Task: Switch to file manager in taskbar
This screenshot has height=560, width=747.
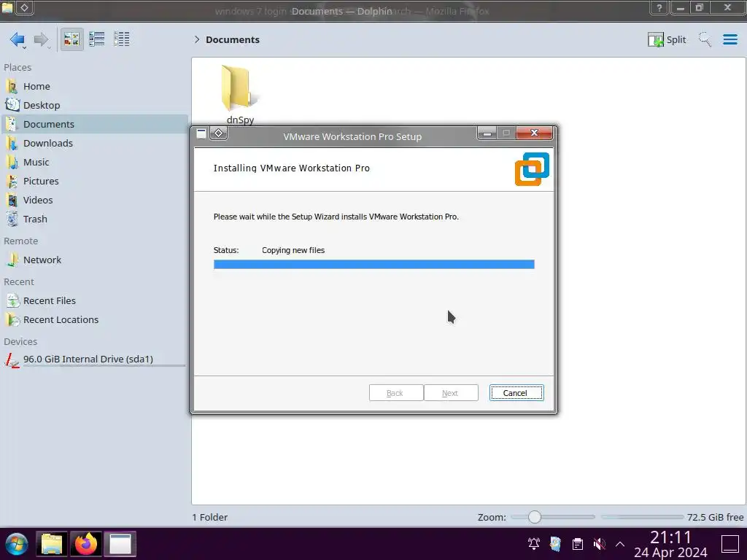Action: (x=52, y=544)
